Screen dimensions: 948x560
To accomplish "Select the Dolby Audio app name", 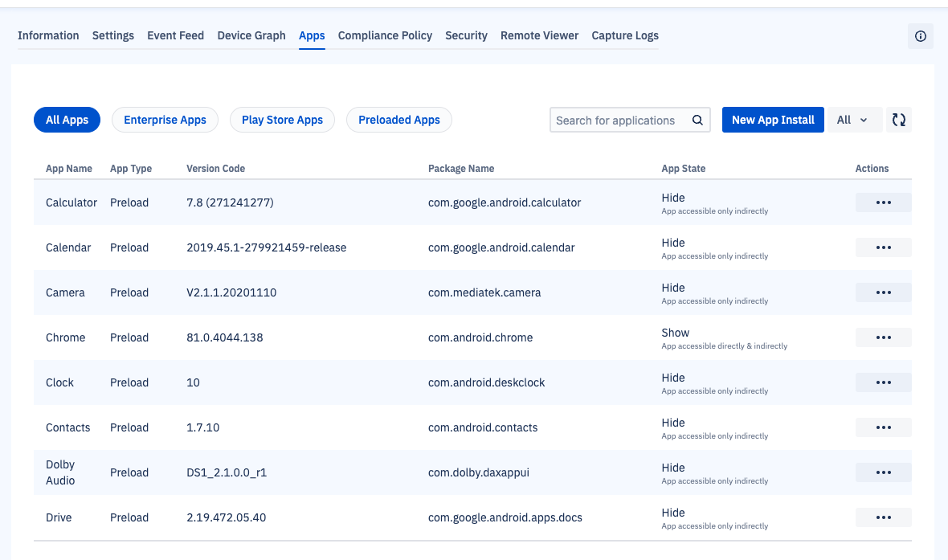I will coord(60,472).
